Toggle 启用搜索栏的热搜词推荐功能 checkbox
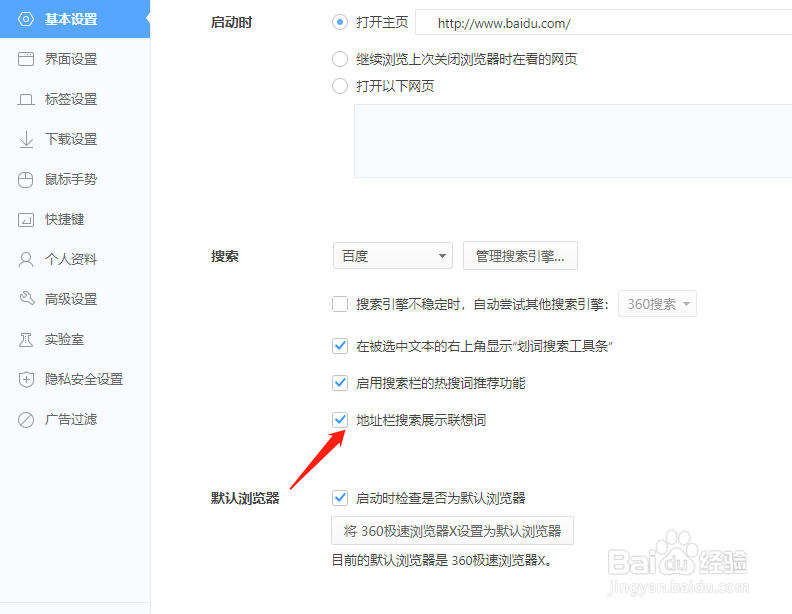 pos(340,383)
